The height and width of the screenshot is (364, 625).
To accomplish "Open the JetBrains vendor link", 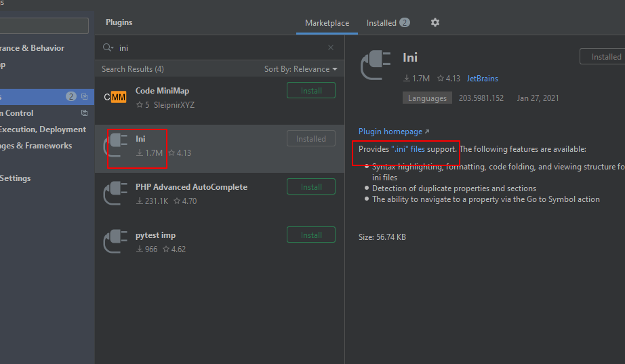I will pyautogui.click(x=482, y=79).
